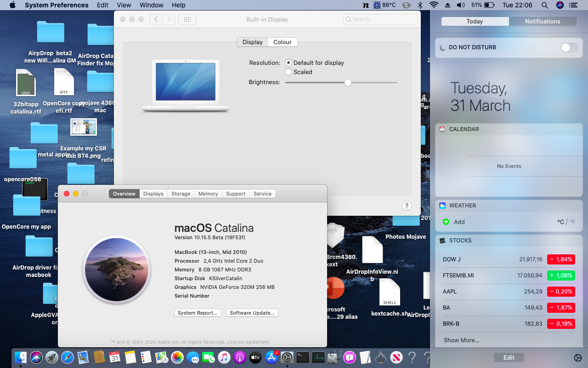Image resolution: width=588 pixels, height=368 pixels.
Task: Click help question mark in Display pane
Action: click(407, 206)
